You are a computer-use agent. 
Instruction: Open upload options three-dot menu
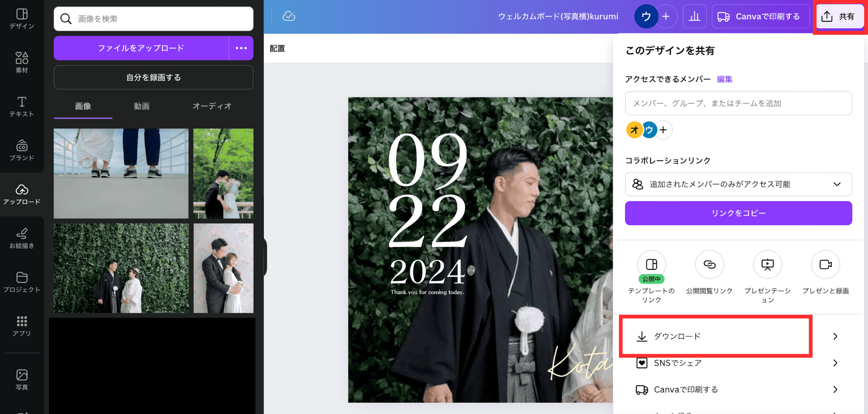pyautogui.click(x=241, y=48)
